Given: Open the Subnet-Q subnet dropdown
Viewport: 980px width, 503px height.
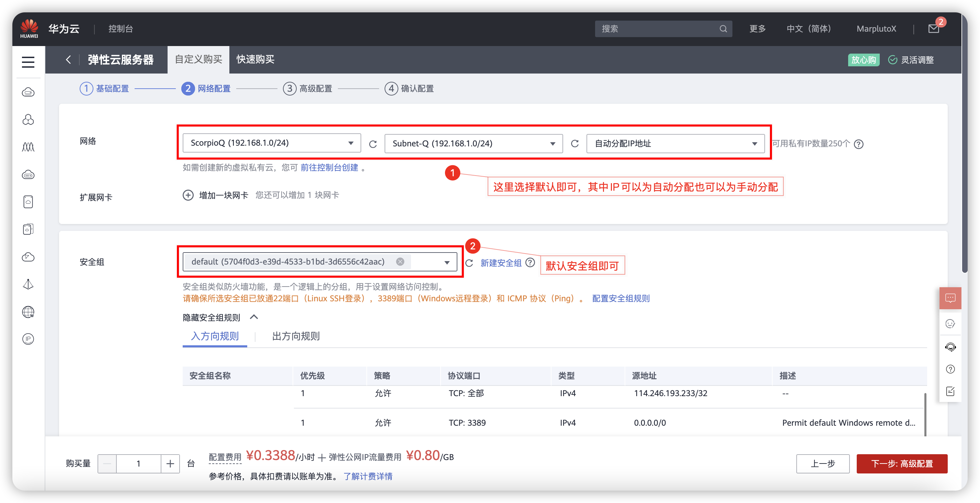Looking at the screenshot, I should [473, 144].
